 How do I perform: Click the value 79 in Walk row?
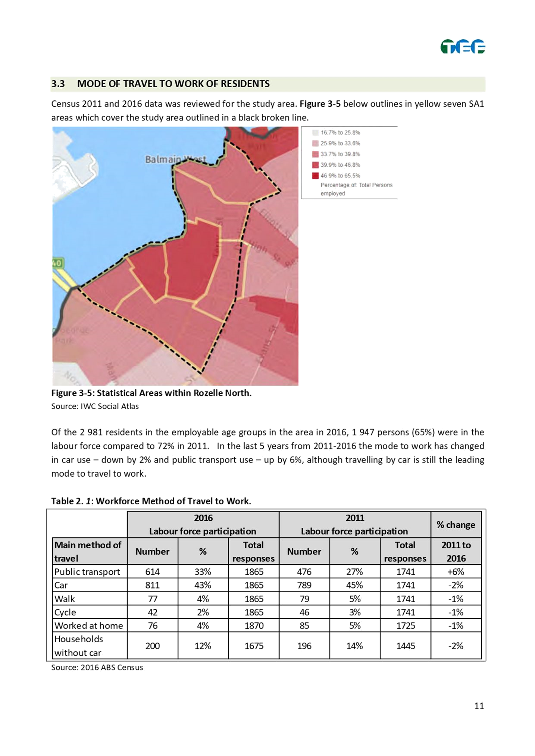click(304, 599)
